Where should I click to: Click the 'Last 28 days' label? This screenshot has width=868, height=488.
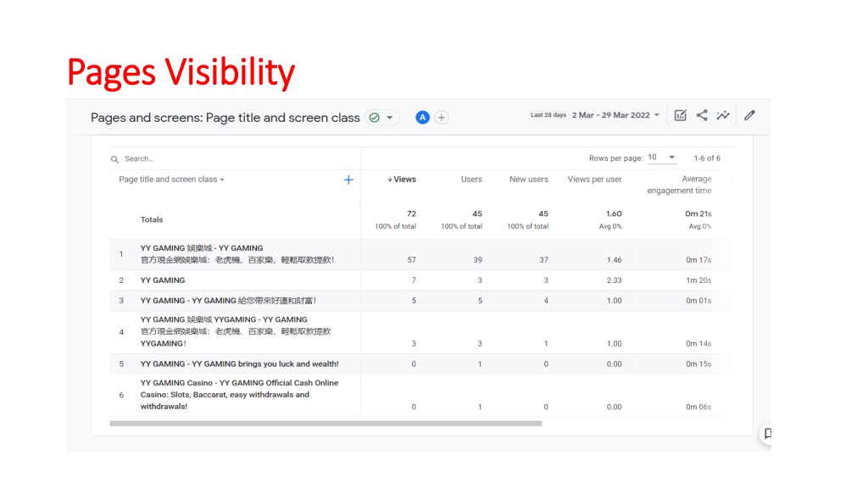[548, 115]
